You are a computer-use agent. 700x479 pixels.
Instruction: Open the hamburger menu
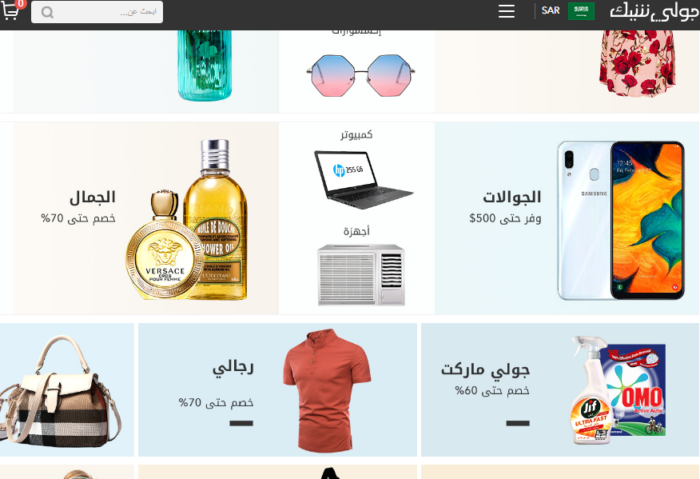[506, 11]
